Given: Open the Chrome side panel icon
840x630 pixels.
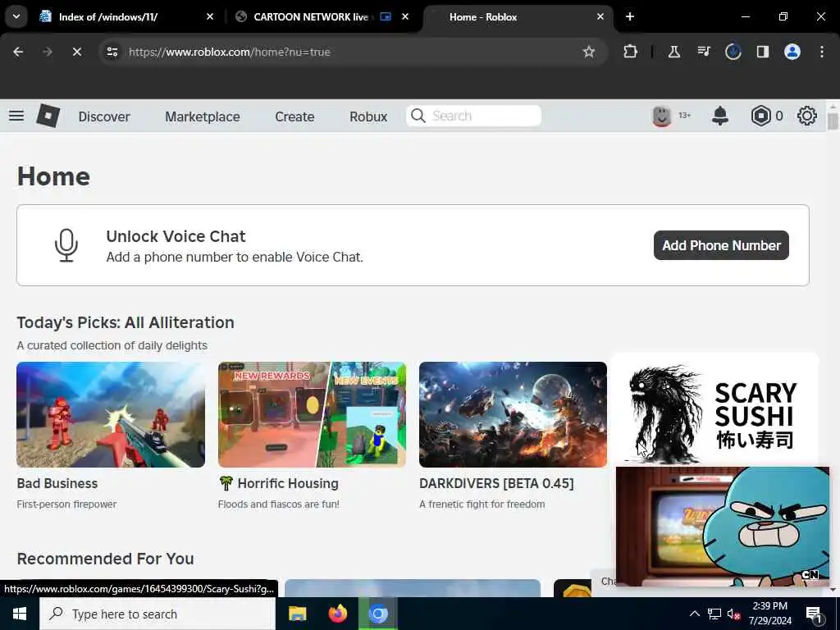Looking at the screenshot, I should coord(763,52).
